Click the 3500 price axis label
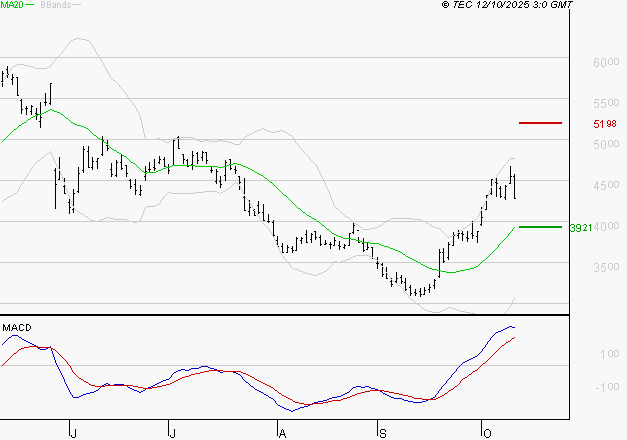This screenshot has height=440, width=627. [x=606, y=267]
